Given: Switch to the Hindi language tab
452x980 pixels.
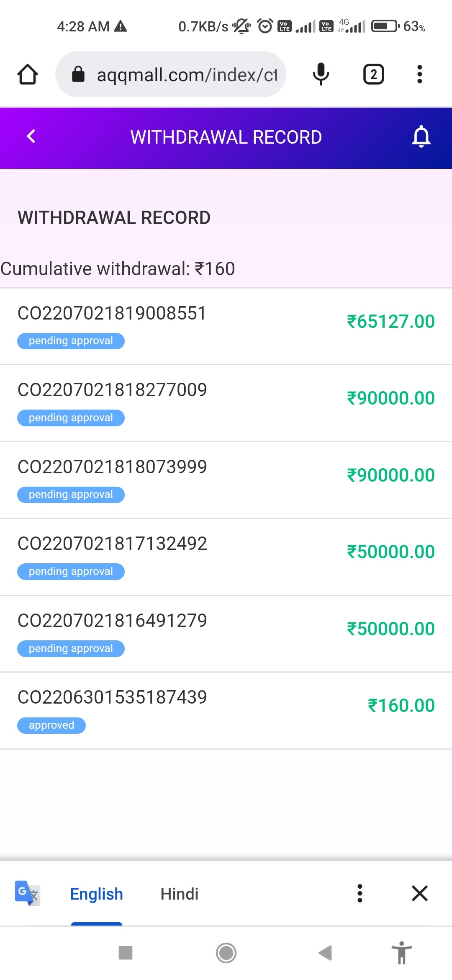Looking at the screenshot, I should [x=180, y=894].
